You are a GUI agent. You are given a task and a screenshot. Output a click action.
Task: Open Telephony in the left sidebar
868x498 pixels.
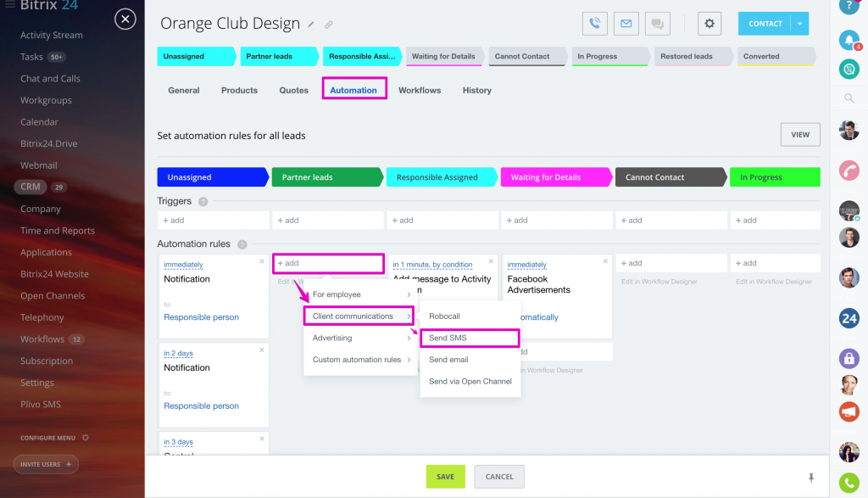click(x=42, y=317)
